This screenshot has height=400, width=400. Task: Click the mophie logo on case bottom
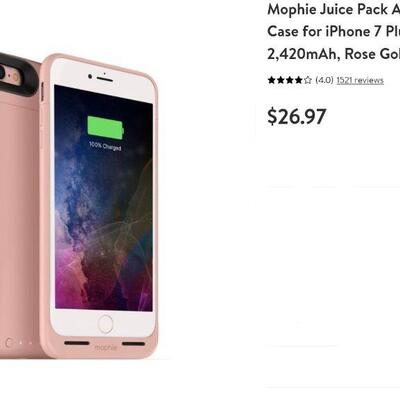coord(106,348)
